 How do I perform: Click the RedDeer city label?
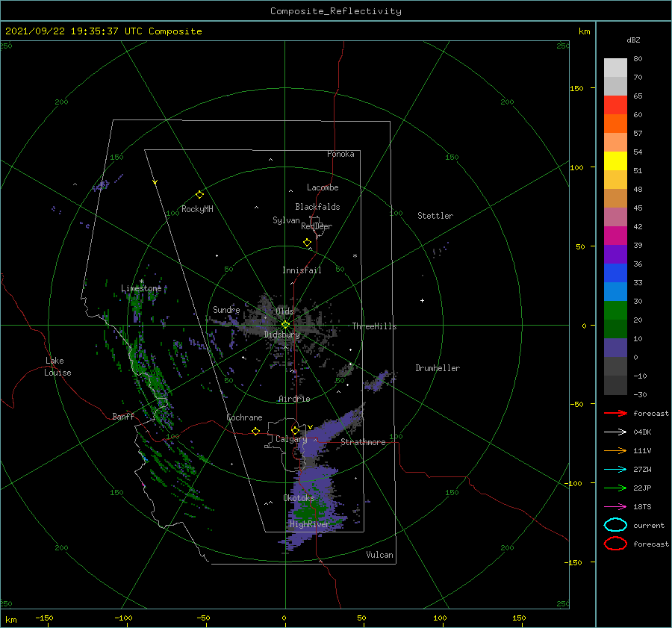pyautogui.click(x=317, y=226)
